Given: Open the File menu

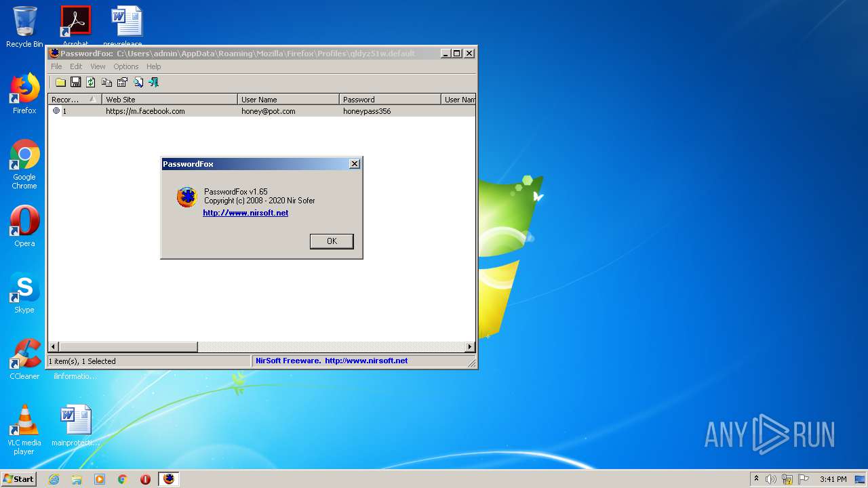Looking at the screenshot, I should (x=56, y=66).
